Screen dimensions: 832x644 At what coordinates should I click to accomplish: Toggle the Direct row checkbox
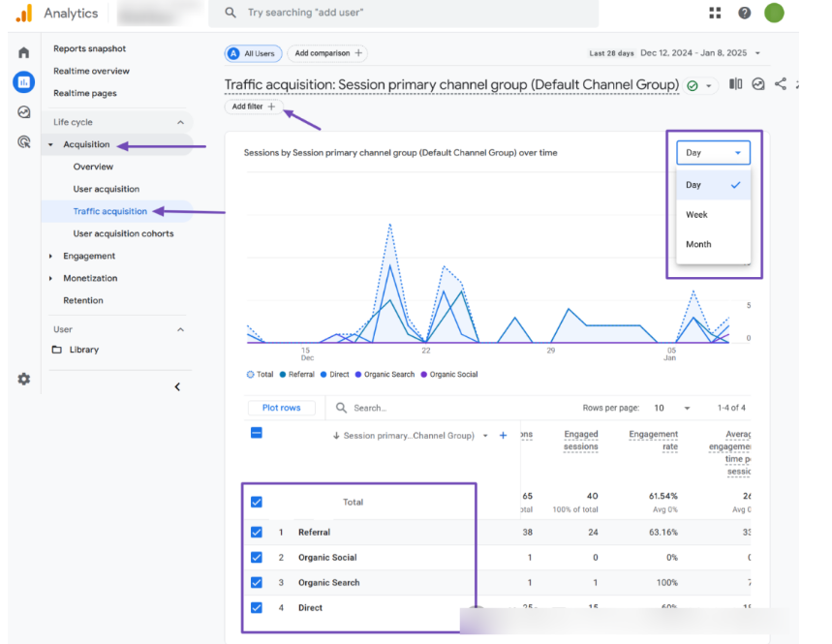[257, 607]
